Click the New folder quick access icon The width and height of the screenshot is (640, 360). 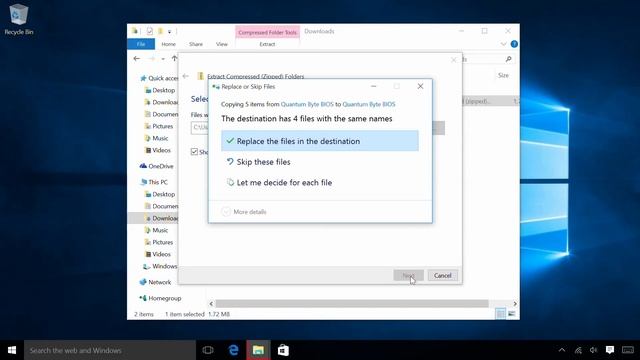pos(160,31)
